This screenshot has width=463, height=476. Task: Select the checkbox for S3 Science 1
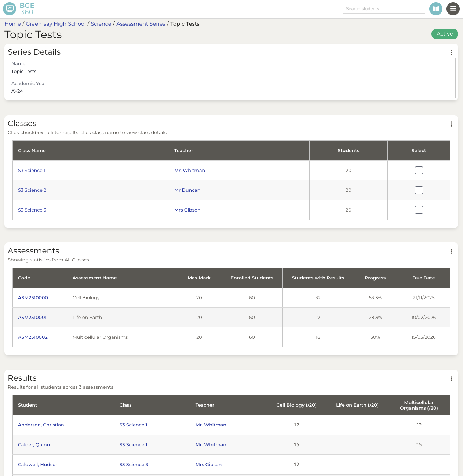[419, 170]
